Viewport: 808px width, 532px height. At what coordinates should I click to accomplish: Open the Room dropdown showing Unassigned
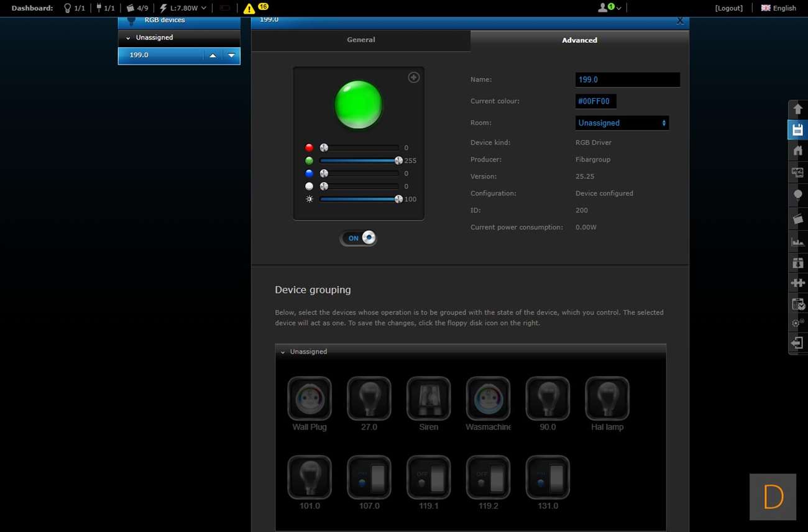click(622, 123)
